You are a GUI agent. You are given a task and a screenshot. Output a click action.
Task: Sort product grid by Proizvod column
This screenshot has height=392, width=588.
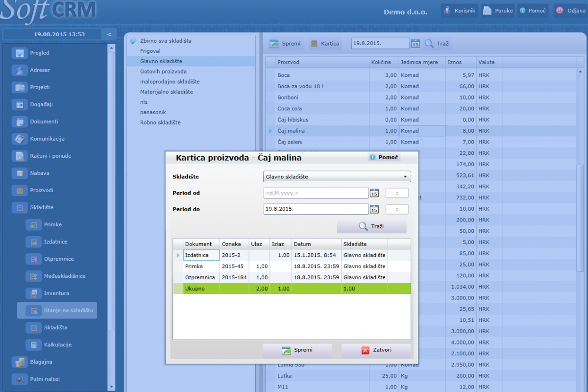(x=322, y=62)
